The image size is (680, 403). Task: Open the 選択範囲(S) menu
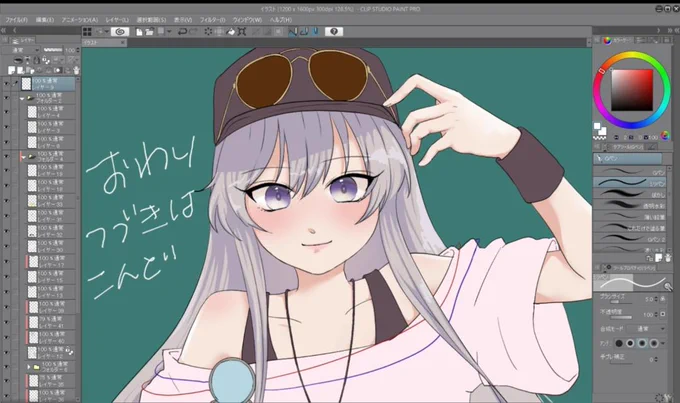pos(151,20)
